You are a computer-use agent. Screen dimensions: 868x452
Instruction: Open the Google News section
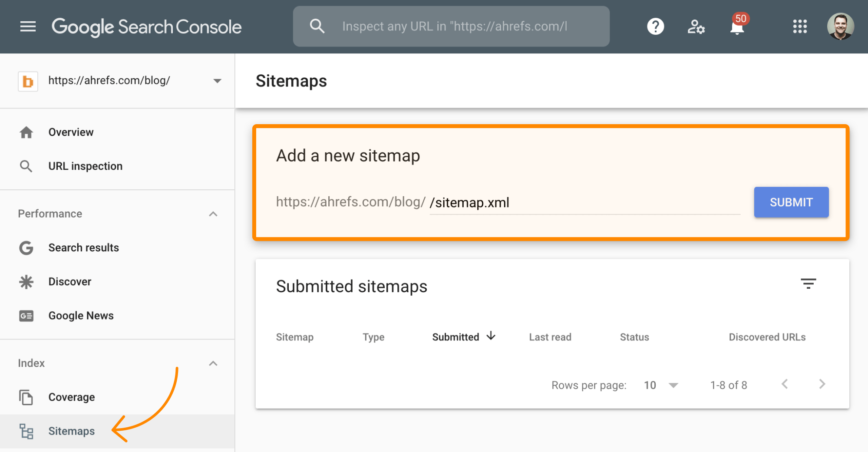(x=80, y=315)
